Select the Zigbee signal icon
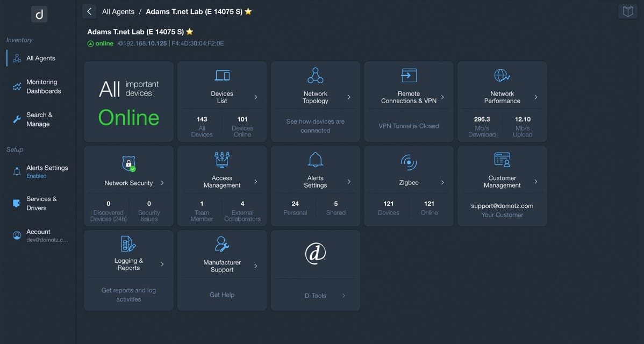 409,160
